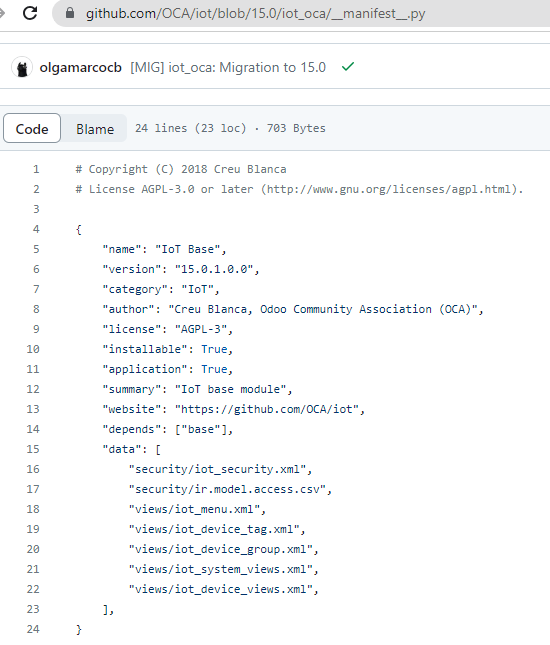The width and height of the screenshot is (550, 645).
Task: Click the agpl.html license URL comment
Action: coord(392,189)
